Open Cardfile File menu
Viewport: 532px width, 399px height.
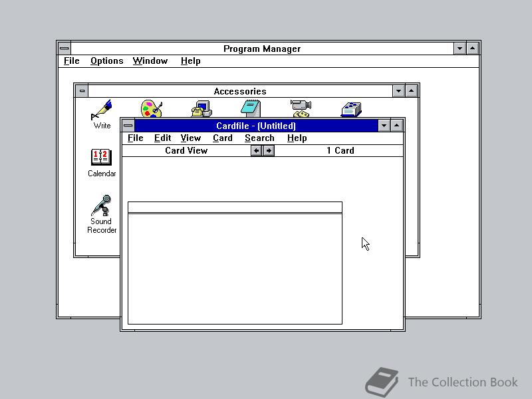(x=136, y=138)
